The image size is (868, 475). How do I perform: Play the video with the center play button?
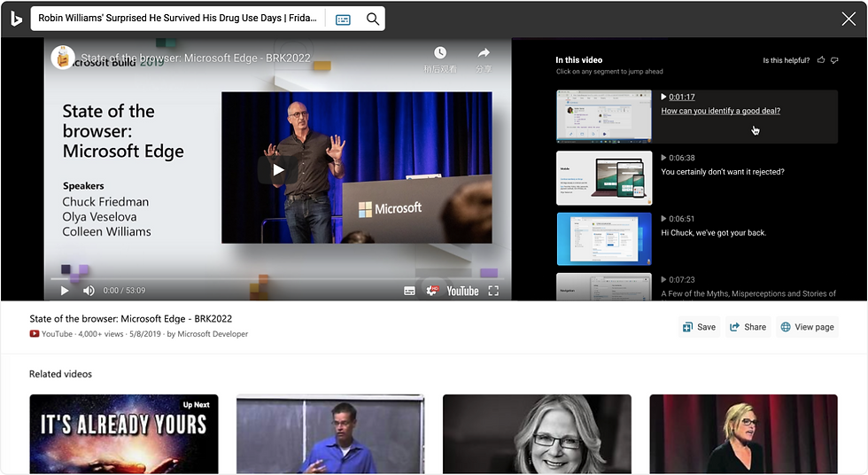(278, 170)
